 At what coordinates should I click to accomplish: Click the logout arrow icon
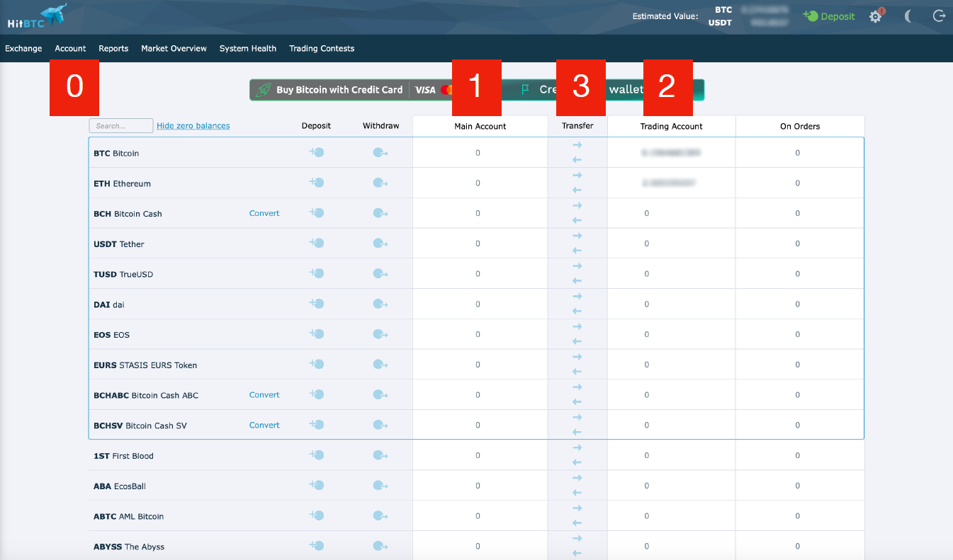coord(940,16)
